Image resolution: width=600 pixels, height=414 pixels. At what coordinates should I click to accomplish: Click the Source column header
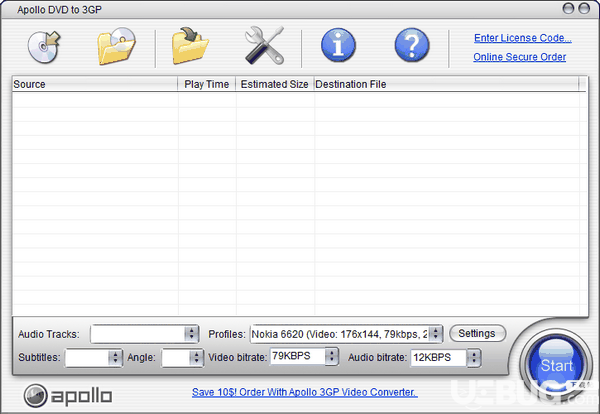(95, 84)
